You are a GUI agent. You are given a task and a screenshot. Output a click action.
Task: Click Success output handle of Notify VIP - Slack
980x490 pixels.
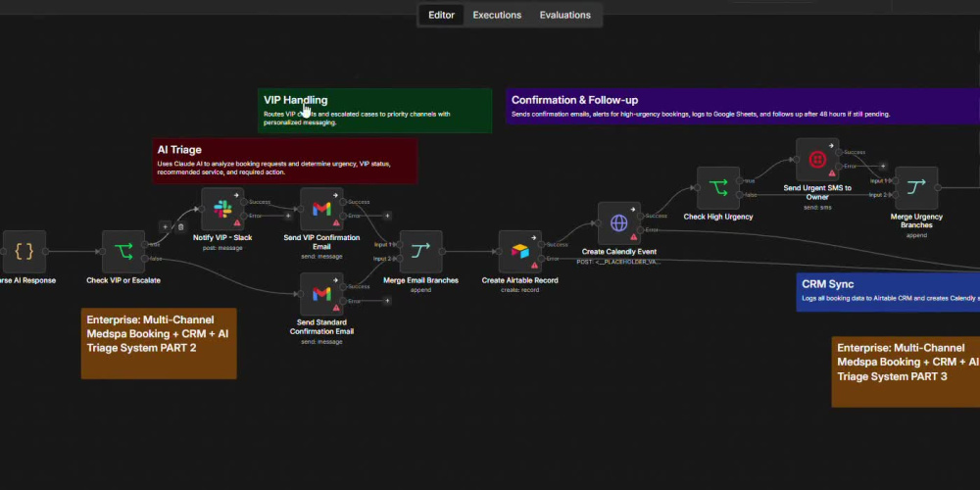246,202
